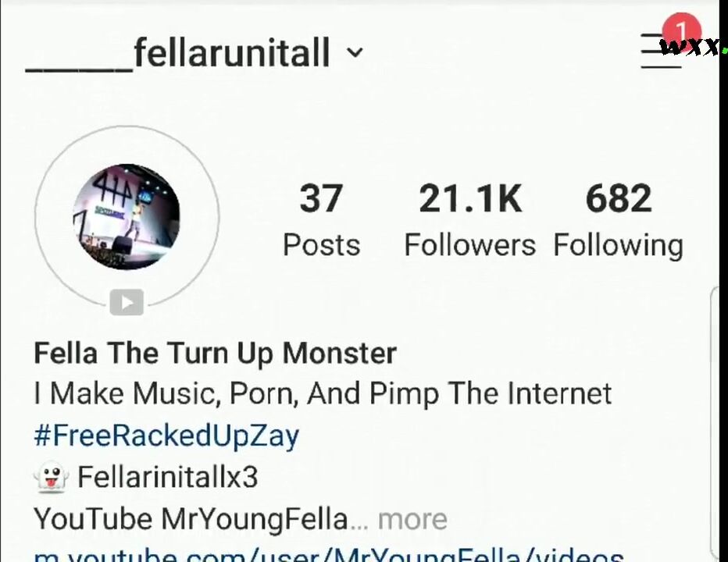
Task: Click the Followers label text
Action: tap(470, 245)
